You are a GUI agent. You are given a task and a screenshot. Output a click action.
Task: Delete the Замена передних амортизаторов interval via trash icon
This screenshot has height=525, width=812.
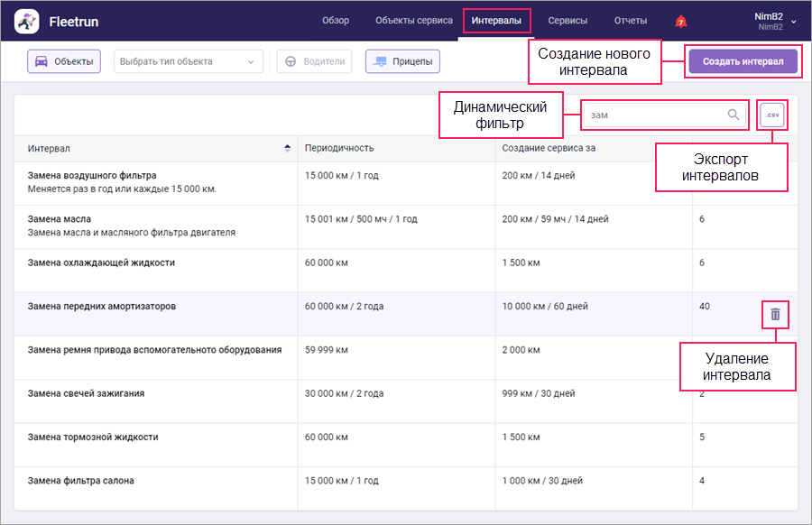tap(775, 314)
